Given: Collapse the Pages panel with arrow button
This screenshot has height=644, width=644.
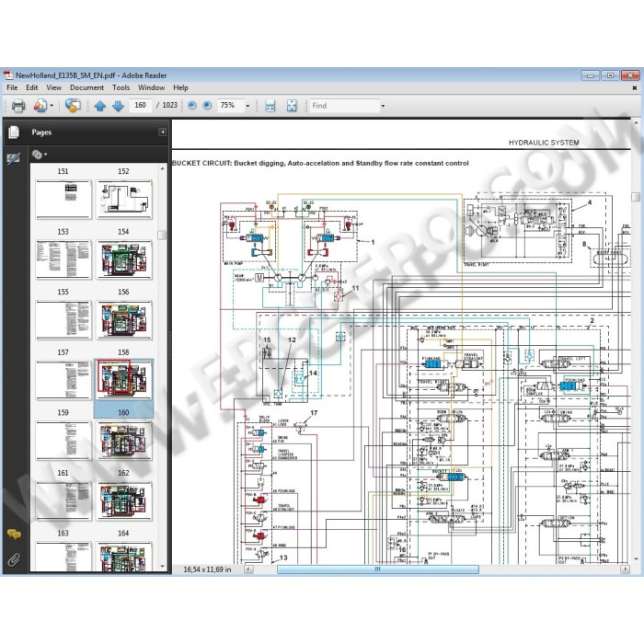Looking at the screenshot, I should coord(162,132).
